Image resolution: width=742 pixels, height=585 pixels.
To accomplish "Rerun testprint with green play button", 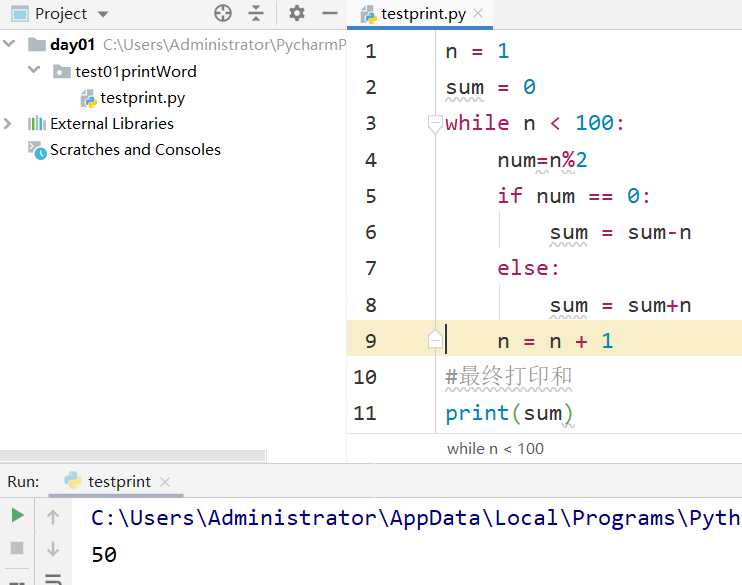I will pos(18,515).
